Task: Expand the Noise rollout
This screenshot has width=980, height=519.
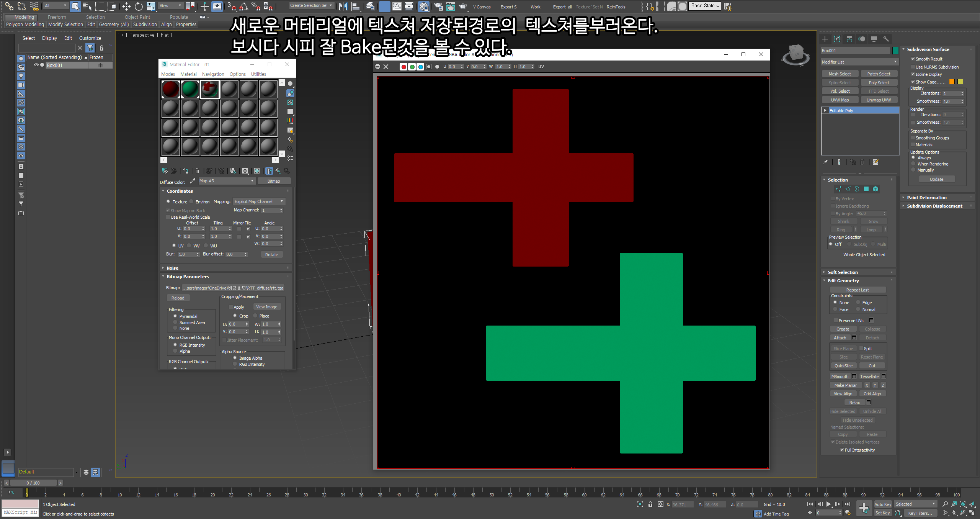Action: [x=172, y=268]
